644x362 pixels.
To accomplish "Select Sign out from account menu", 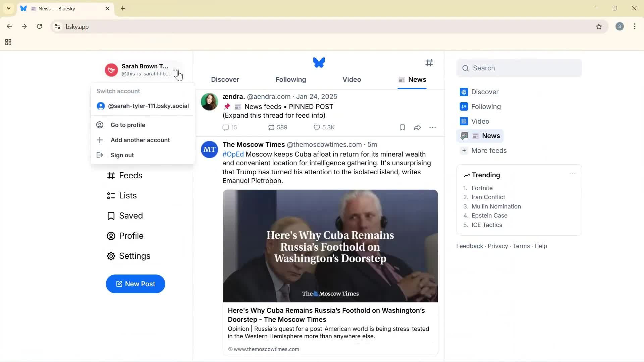I will (122, 155).
